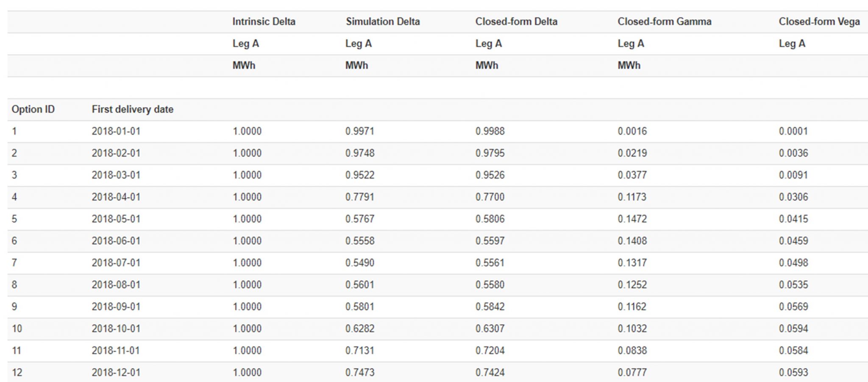Click Closed-form Gamma value 0.0219
The image size is (868, 382).
[632, 153]
